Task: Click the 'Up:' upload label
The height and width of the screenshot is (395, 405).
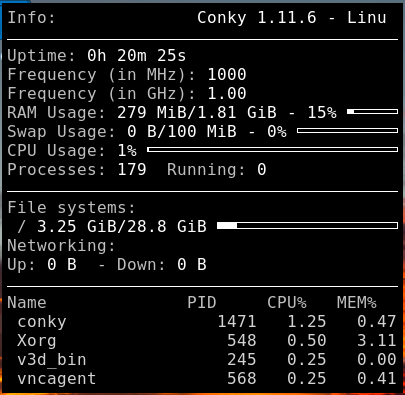Action: click(21, 265)
